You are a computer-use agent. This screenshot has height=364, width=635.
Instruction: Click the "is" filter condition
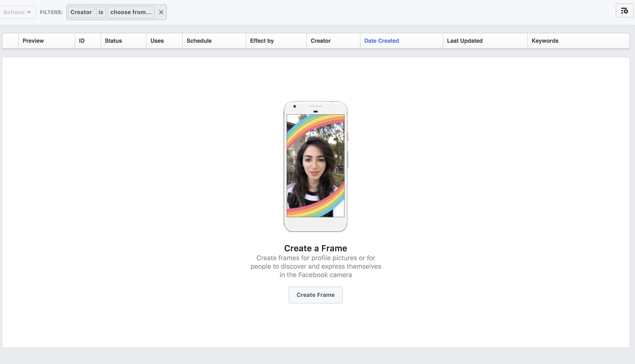click(x=101, y=12)
